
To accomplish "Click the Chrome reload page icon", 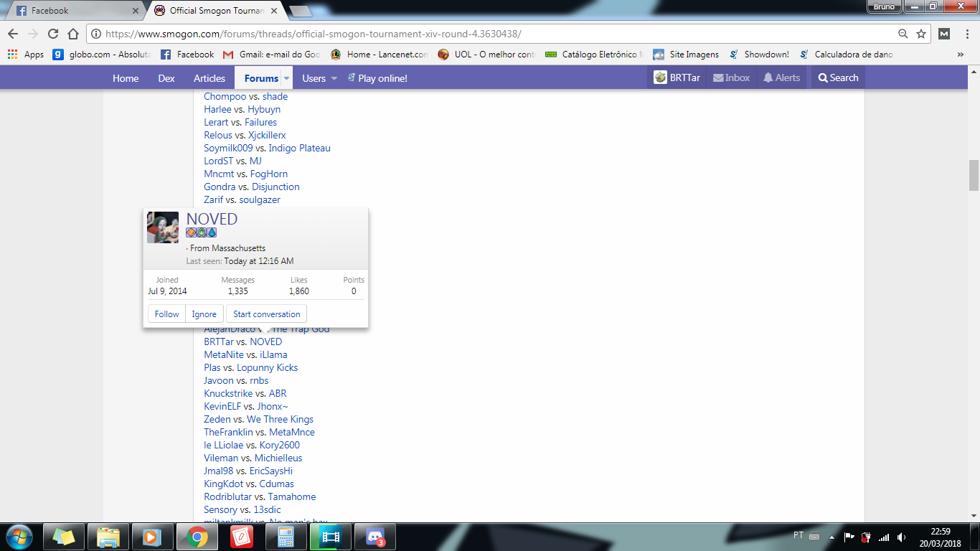I will point(53,34).
